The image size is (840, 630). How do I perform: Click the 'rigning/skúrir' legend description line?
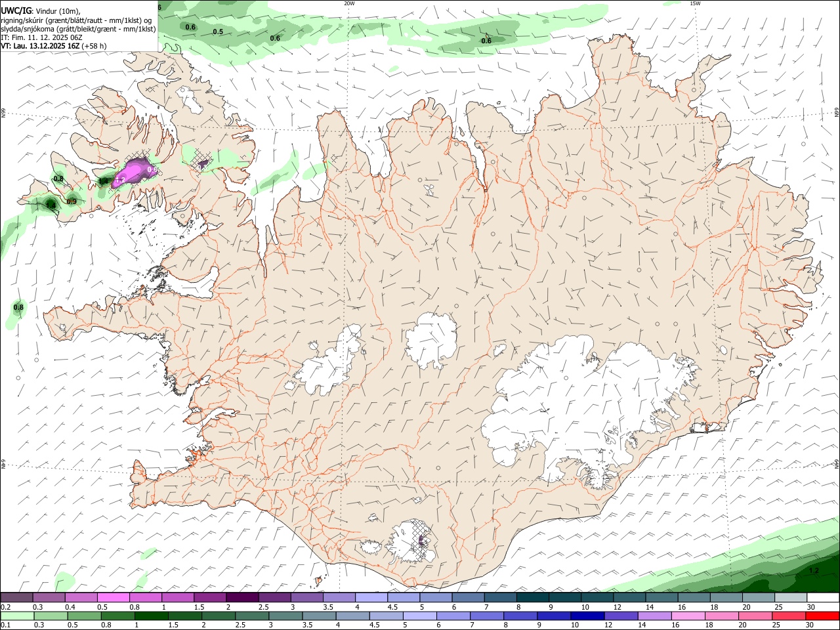[77, 20]
